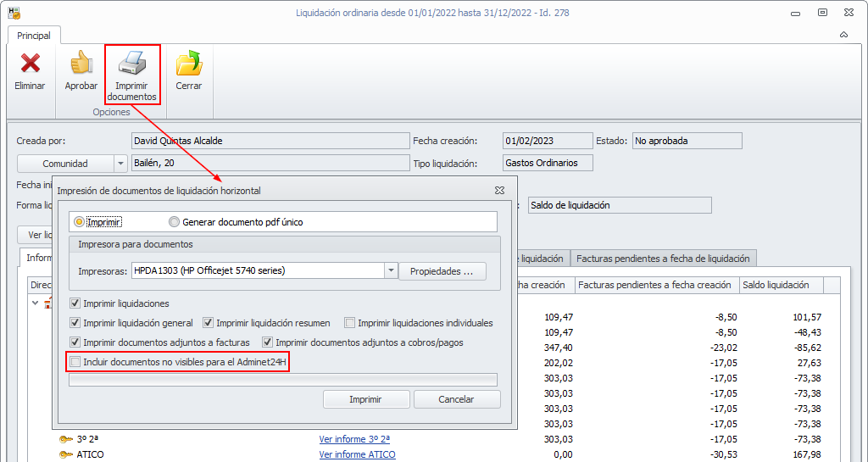Screen dimensions: 868x462
Task: Click the Cerrar folder icon
Action: click(x=189, y=63)
